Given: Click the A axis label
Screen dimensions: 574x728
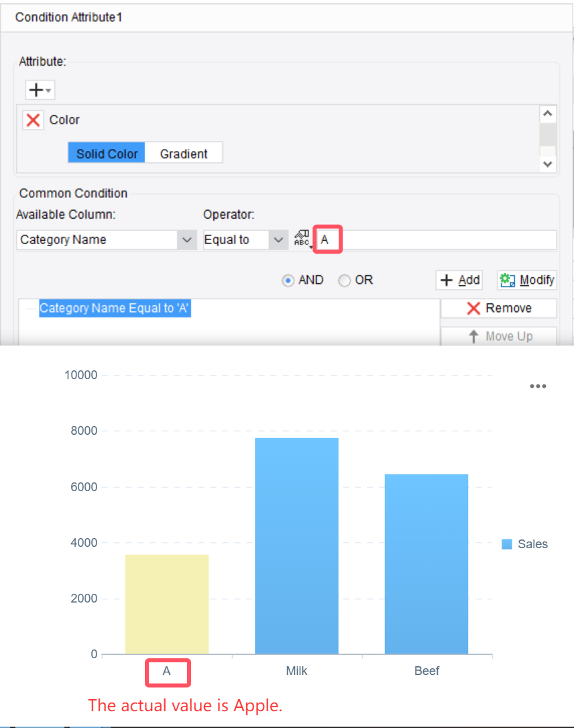Looking at the screenshot, I should (166, 671).
